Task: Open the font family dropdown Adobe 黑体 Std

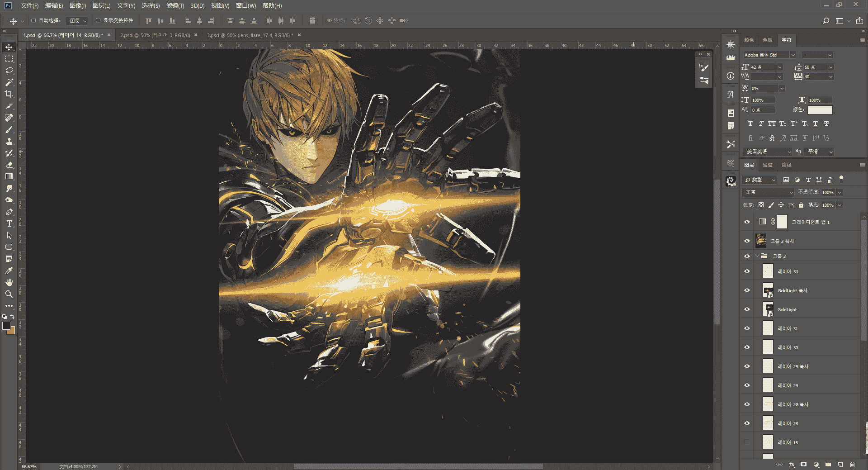Action: [x=769, y=55]
